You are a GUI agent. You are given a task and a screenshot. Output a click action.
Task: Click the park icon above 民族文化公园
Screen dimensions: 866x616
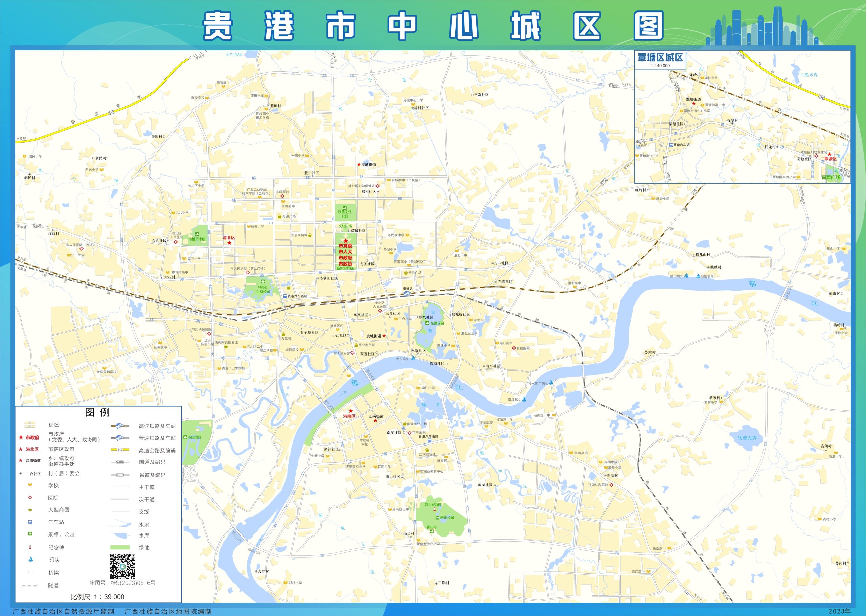[x=344, y=207]
